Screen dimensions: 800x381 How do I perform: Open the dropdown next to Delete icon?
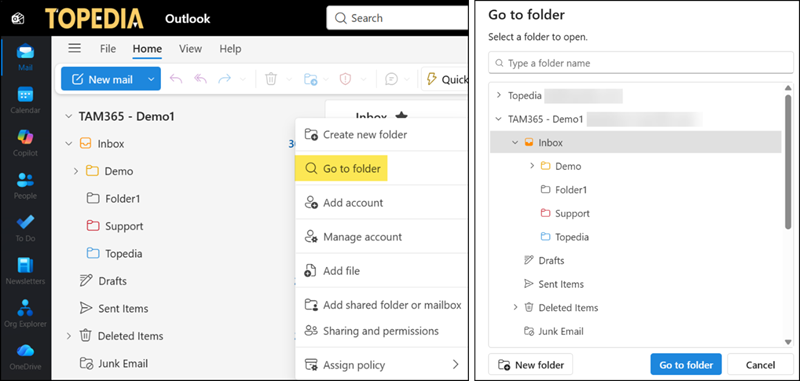(x=289, y=79)
